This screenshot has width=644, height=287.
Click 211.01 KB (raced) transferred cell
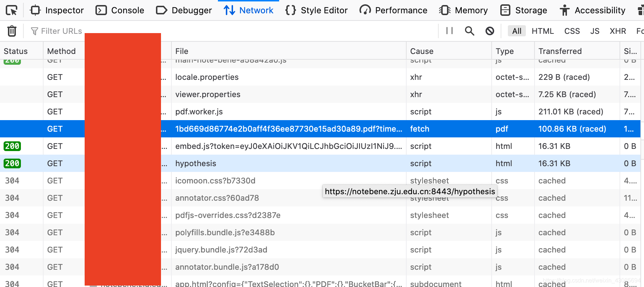571,111
